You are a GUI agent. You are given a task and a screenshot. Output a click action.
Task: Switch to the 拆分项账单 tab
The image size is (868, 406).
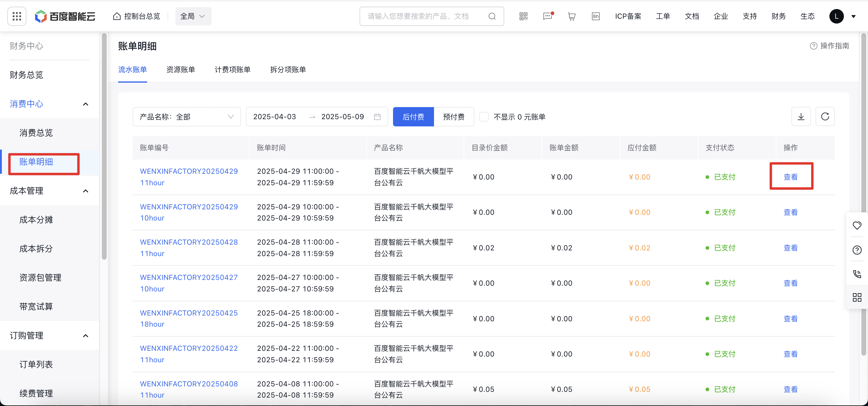click(x=288, y=69)
